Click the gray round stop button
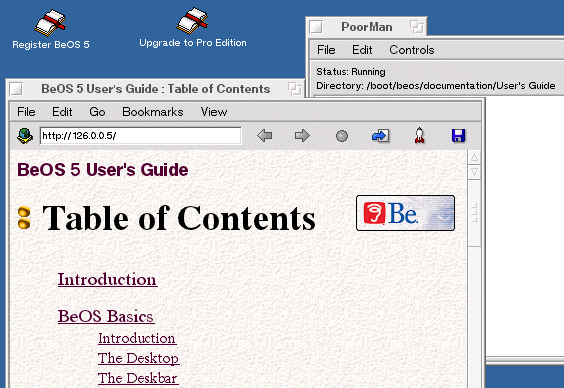The image size is (564, 388). (x=342, y=136)
